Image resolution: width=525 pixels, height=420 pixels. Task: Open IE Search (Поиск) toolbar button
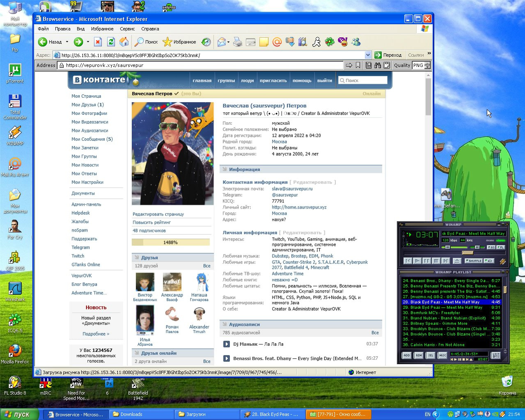(146, 42)
